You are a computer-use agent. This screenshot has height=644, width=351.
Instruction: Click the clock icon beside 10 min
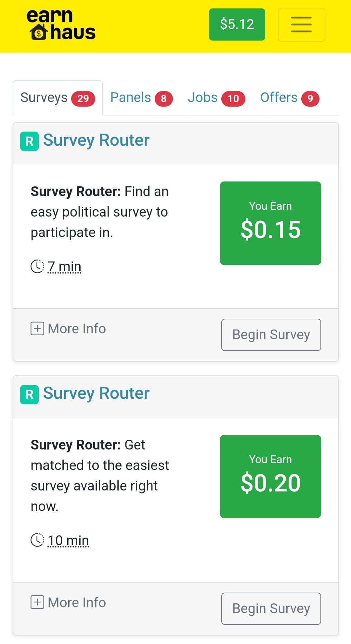[x=37, y=540]
